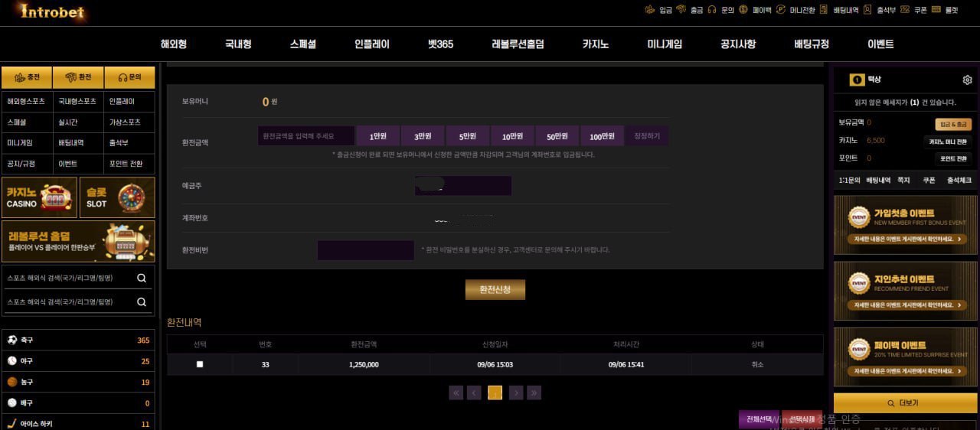Viewport: 980px width, 430px height.
Task: Go to next page arrow in pagination
Action: 516,393
